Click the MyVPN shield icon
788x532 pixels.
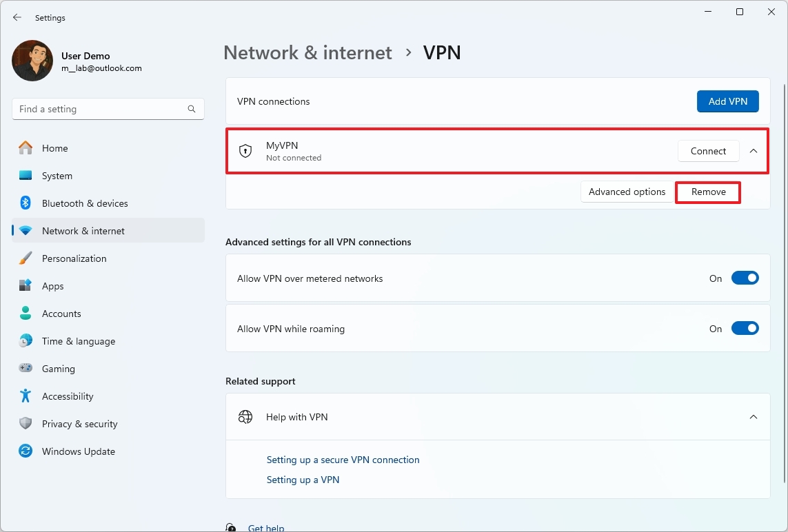click(x=245, y=151)
